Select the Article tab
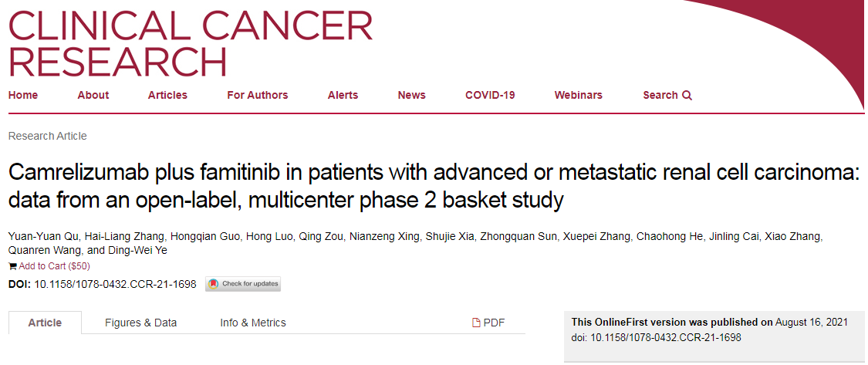The image size is (868, 365). 45,323
